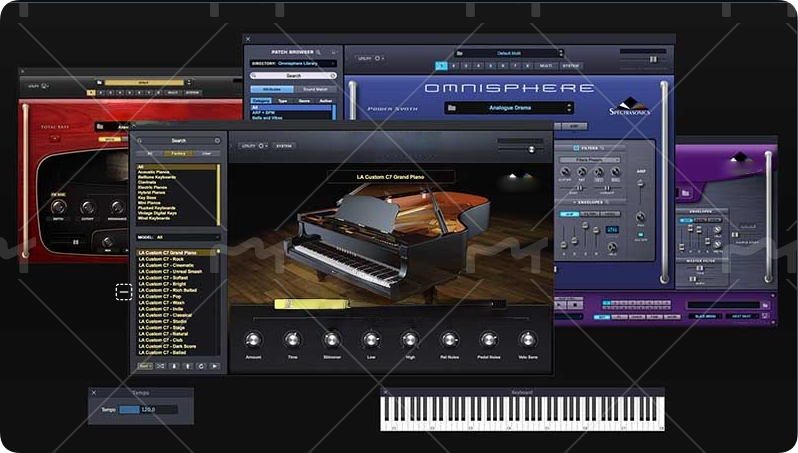Click the Cutoff knob in Trilian window
Screen dimensions: 798x453
pyautogui.click(x=88, y=207)
